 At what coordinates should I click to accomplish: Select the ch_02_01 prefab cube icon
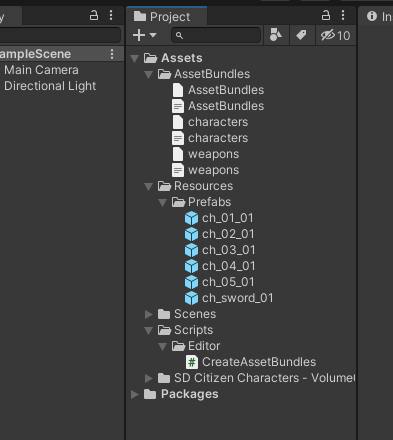192,234
